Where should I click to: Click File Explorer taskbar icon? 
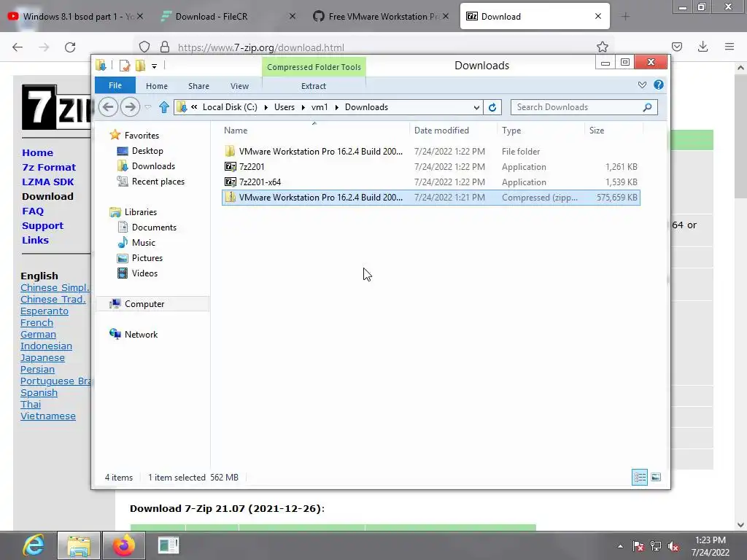tap(79, 545)
